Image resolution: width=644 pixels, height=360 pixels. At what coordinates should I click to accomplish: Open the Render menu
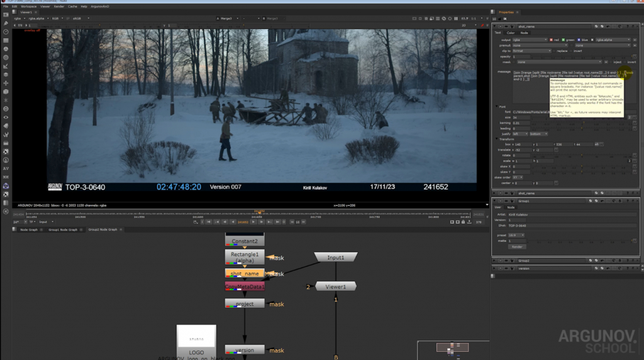click(x=58, y=6)
